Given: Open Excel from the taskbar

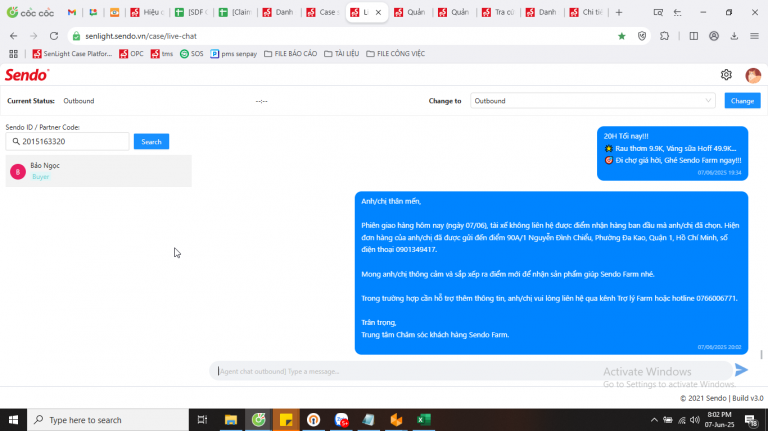Looking at the screenshot, I should click(x=424, y=420).
